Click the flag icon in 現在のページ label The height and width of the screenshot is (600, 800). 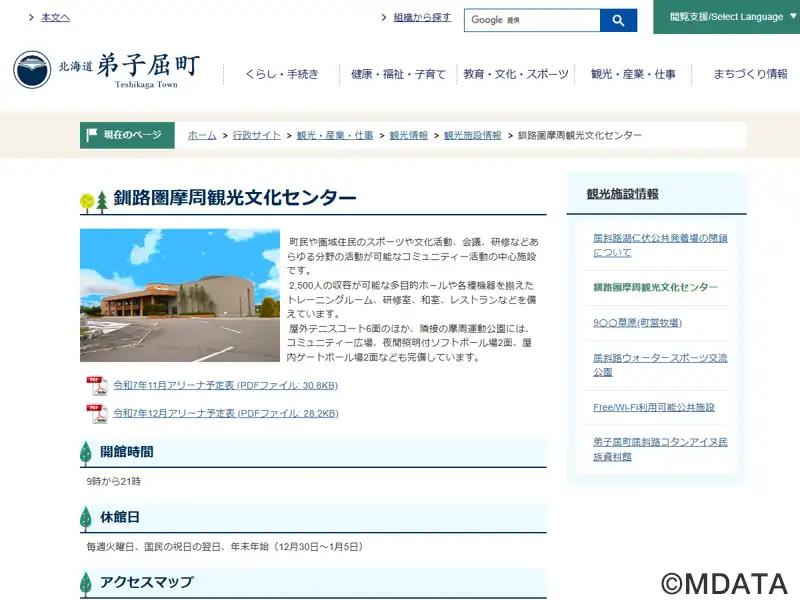[93, 135]
